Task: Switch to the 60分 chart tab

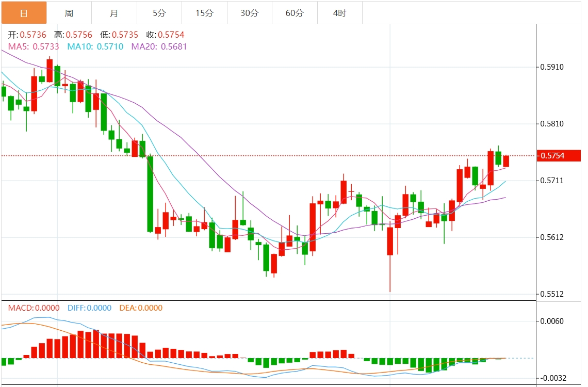Action: [x=295, y=13]
